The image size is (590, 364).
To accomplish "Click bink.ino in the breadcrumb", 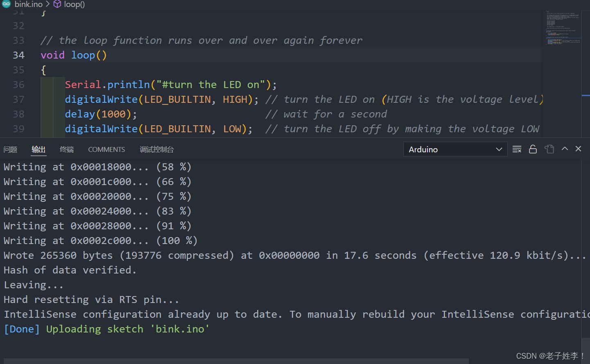I will pos(28,4).
